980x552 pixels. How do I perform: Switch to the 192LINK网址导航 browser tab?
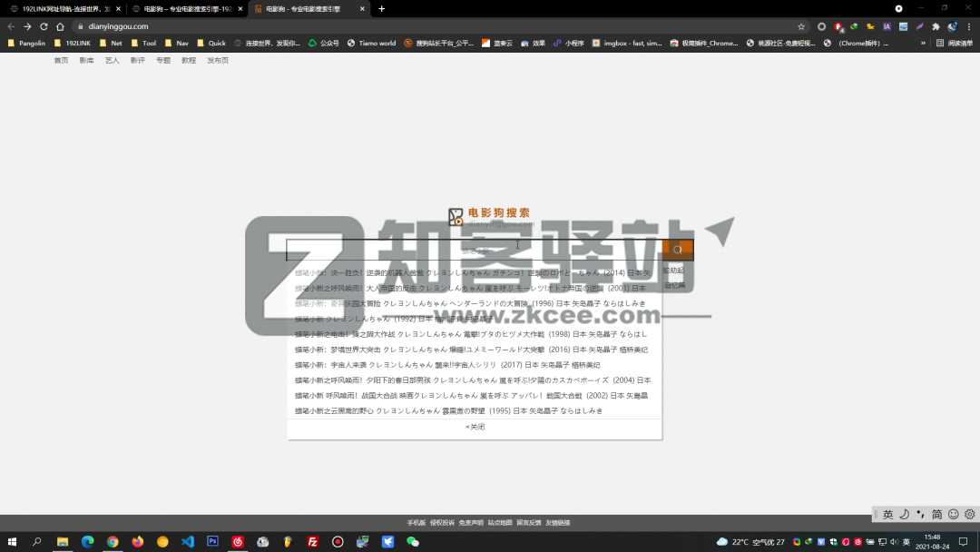point(54,8)
